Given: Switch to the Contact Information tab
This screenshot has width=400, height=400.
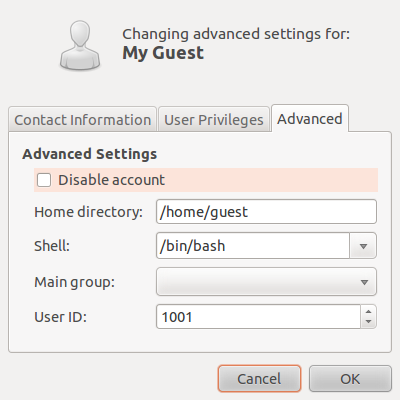Looking at the screenshot, I should tap(82, 120).
